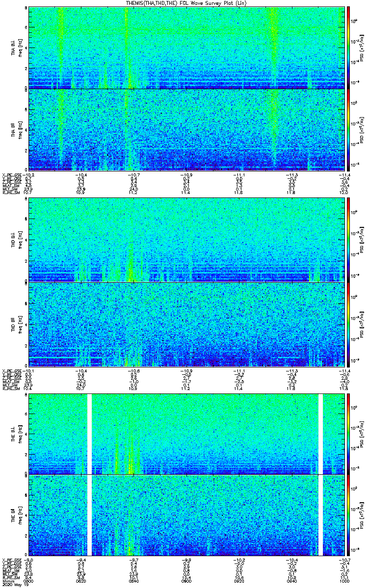Click the '1000' time tick label

click(x=344, y=581)
